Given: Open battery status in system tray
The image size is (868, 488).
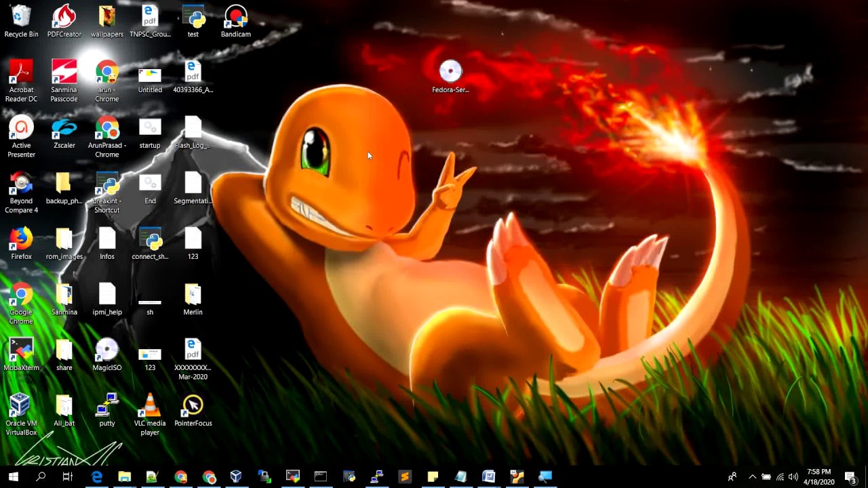Looking at the screenshot, I should (766, 476).
